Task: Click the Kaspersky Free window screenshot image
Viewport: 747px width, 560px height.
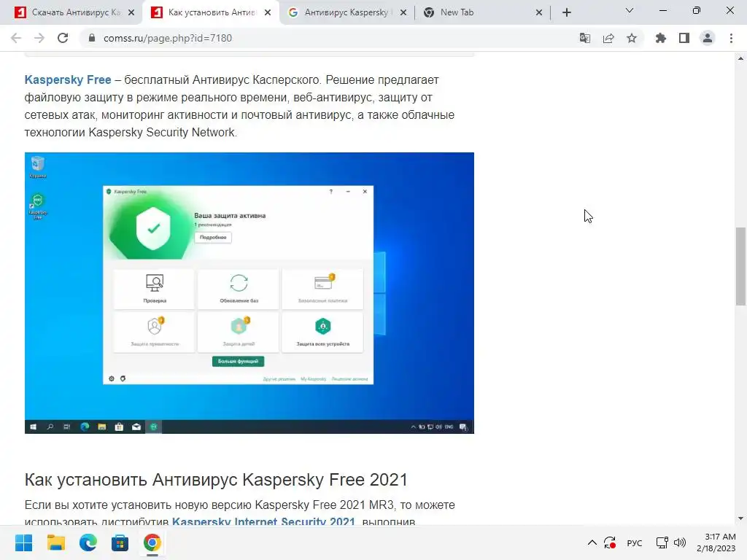Action: 249,293
